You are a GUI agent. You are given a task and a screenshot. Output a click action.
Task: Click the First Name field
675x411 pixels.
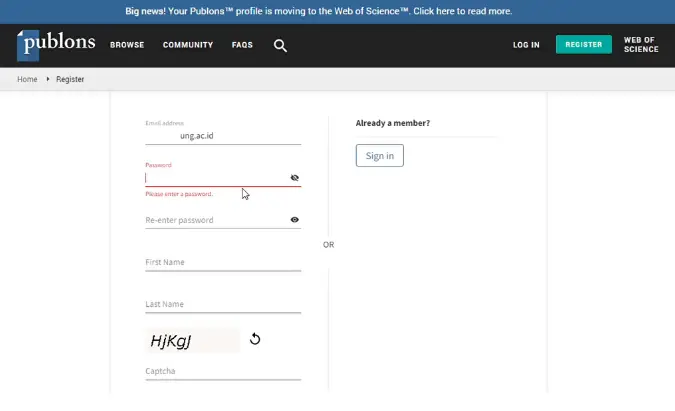(222, 262)
